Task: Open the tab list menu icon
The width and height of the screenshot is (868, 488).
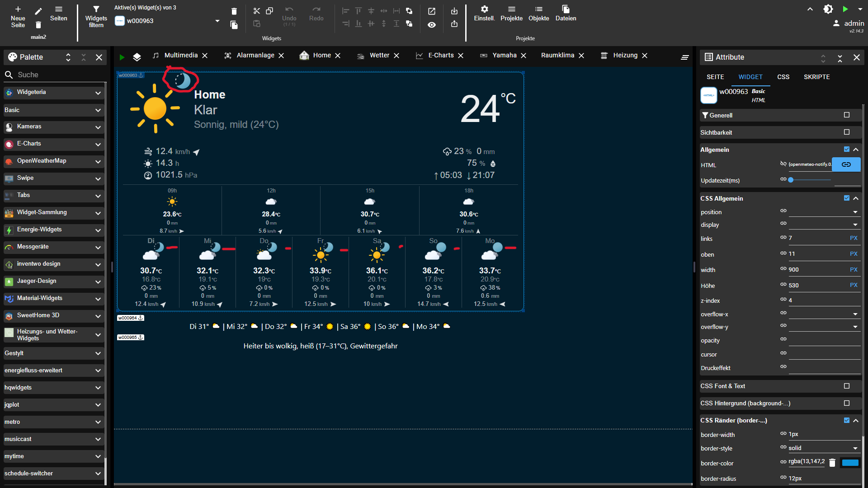Action: 685,57
